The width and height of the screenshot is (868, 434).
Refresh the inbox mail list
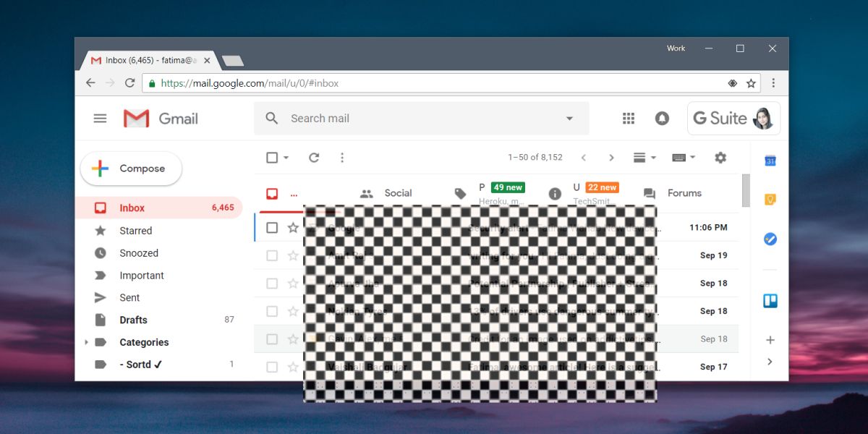point(314,158)
